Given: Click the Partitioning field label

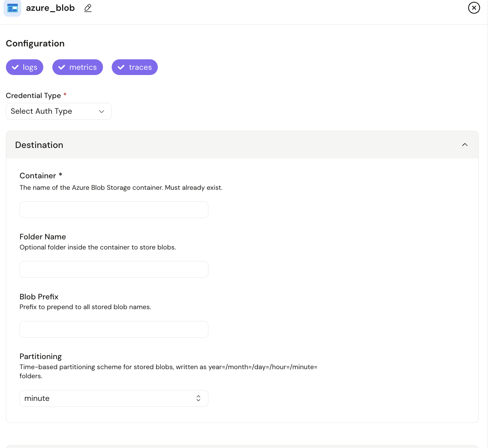Looking at the screenshot, I should coord(40,357).
